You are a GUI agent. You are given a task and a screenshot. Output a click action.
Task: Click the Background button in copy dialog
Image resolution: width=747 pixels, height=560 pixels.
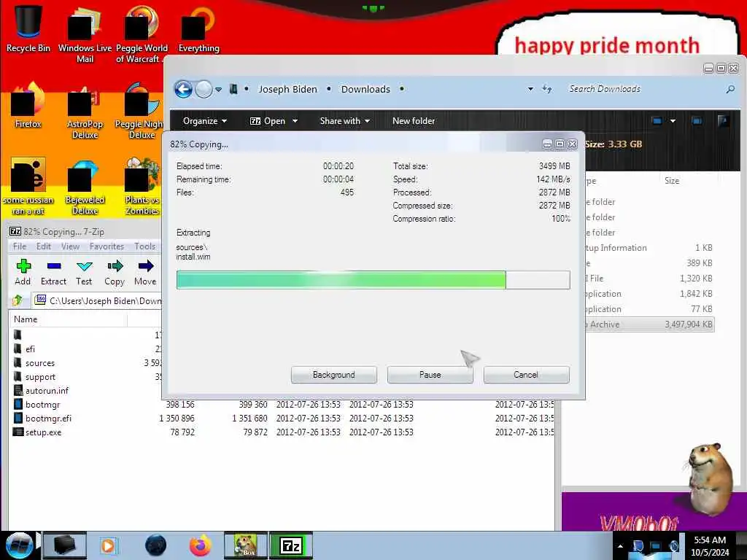pos(334,375)
